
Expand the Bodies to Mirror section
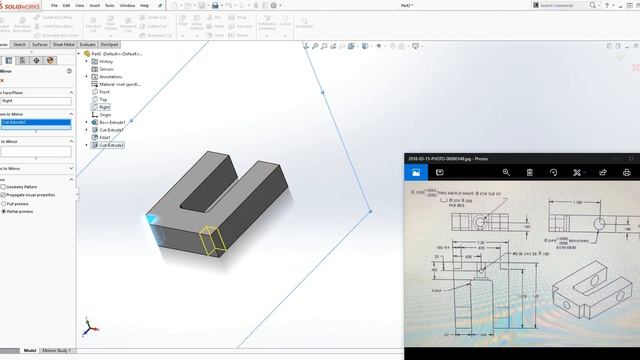(71, 168)
